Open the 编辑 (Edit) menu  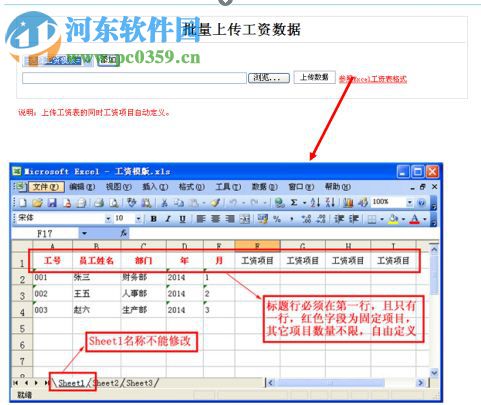tap(82, 187)
